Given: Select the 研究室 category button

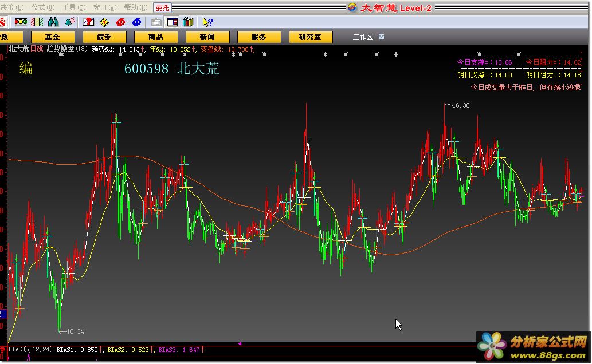Looking at the screenshot, I should (311, 37).
